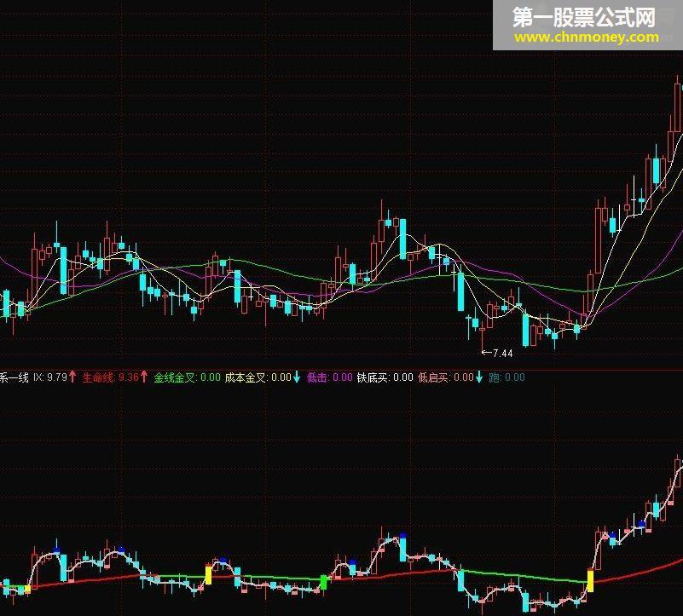Click the IX: 9.79 indicator value
The width and height of the screenshot is (683, 616).
click(x=50, y=377)
